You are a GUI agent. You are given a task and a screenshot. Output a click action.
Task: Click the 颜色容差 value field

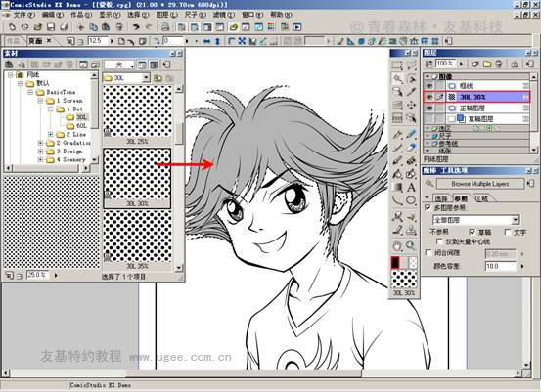click(501, 266)
